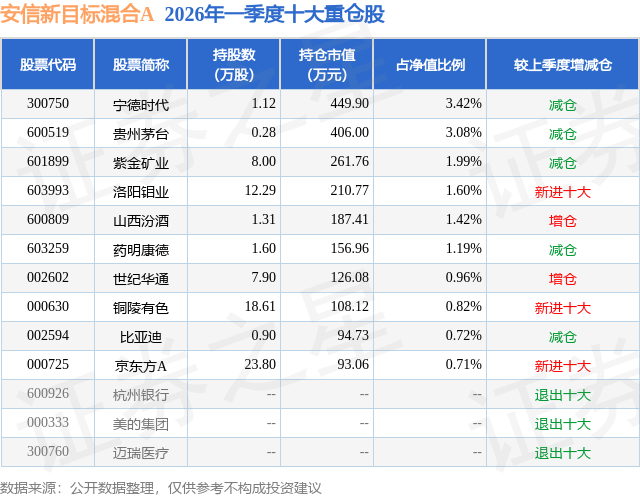The width and height of the screenshot is (640, 497).
Task: Click 增仓 in 世纪华通 row
Action: point(563,279)
